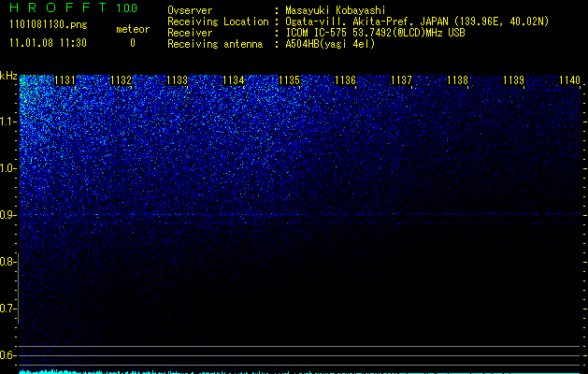
Task: Click the 0.6 kHz axis label
Action: [x=7, y=355]
